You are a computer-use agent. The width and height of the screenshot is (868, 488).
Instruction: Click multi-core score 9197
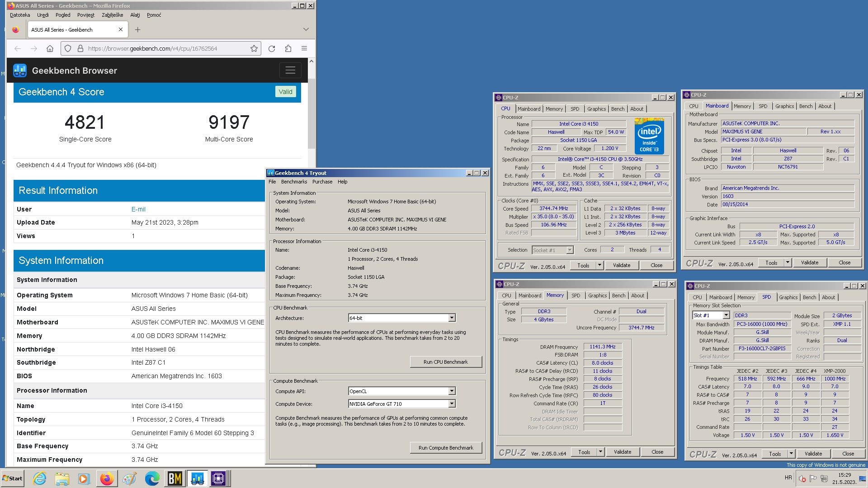click(x=229, y=122)
